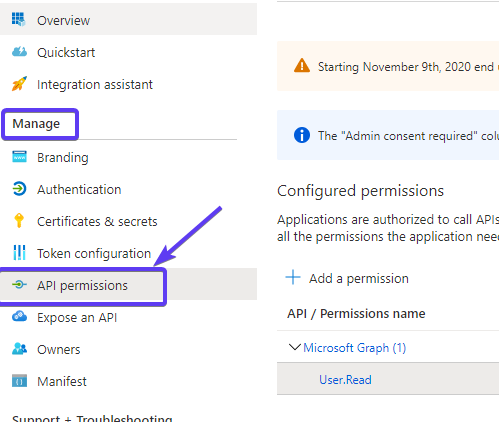The width and height of the screenshot is (499, 422).
Task: Click the Quickstart cloud icon
Action: click(19, 52)
